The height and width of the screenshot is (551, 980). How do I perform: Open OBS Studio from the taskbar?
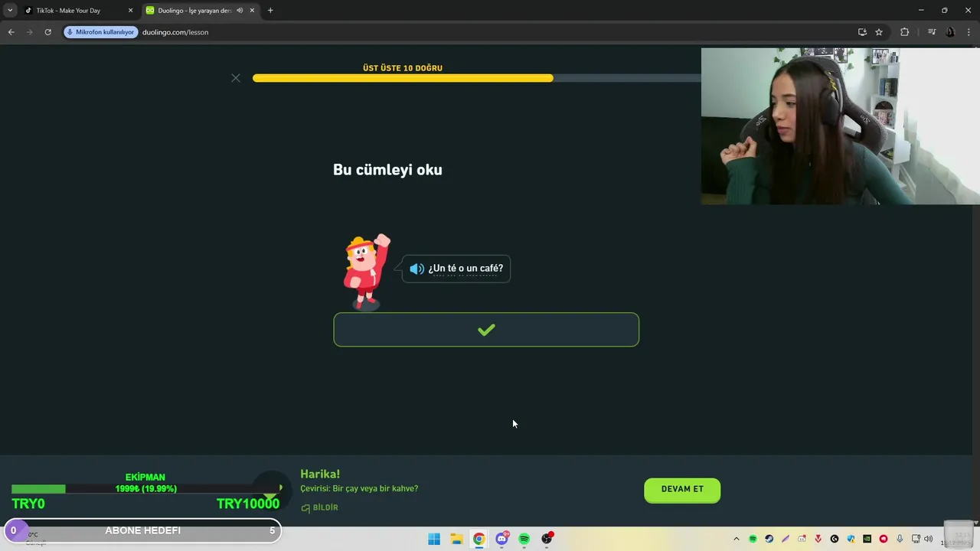547,540
